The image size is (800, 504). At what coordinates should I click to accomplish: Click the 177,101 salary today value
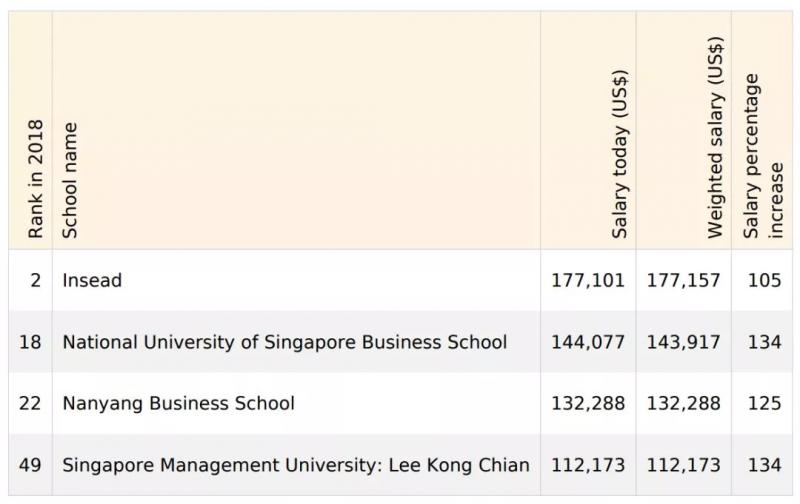coord(588,281)
